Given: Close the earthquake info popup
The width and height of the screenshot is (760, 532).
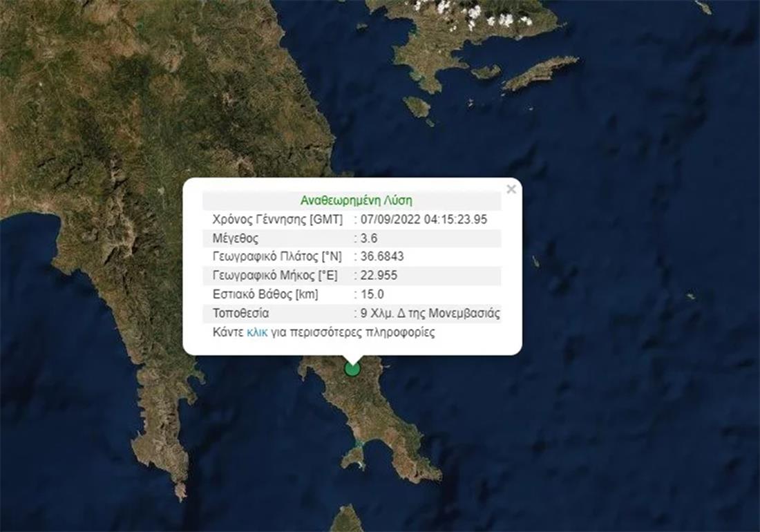Looking at the screenshot, I should 511,189.
